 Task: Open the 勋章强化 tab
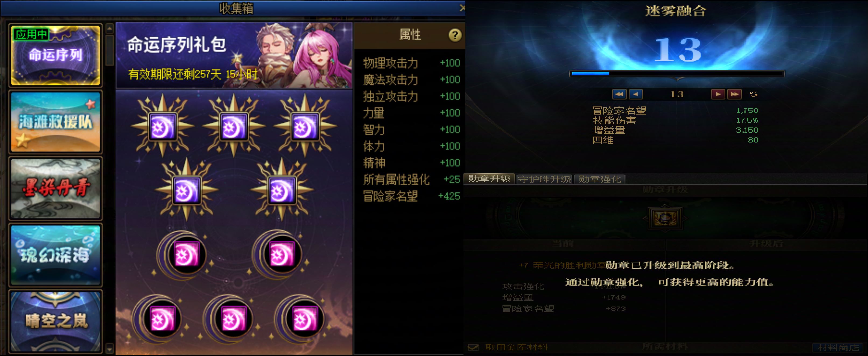(x=599, y=179)
